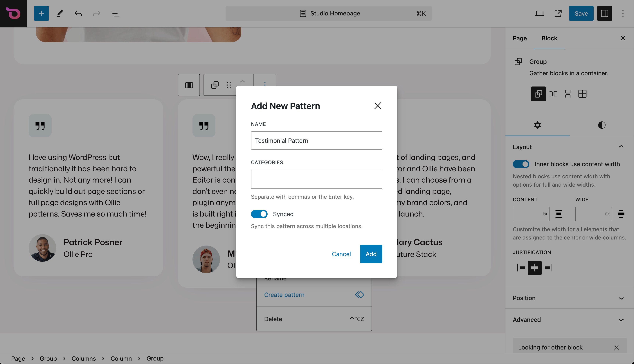Enable the Block tab settings

pos(549,38)
